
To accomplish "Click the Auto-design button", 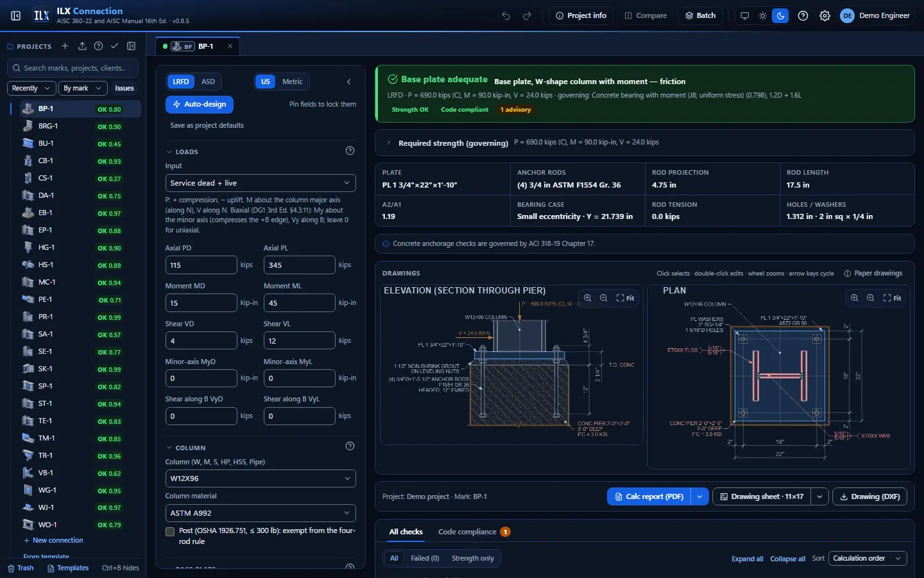I will [x=200, y=104].
